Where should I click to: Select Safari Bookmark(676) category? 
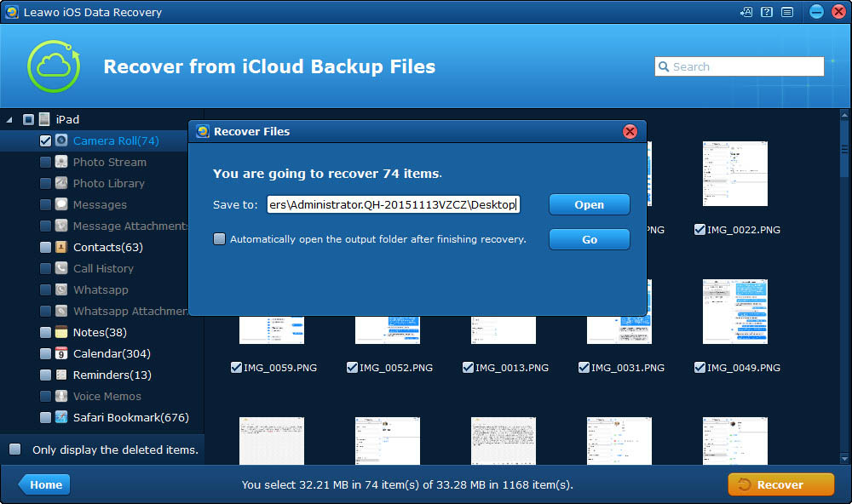pyautogui.click(x=130, y=417)
